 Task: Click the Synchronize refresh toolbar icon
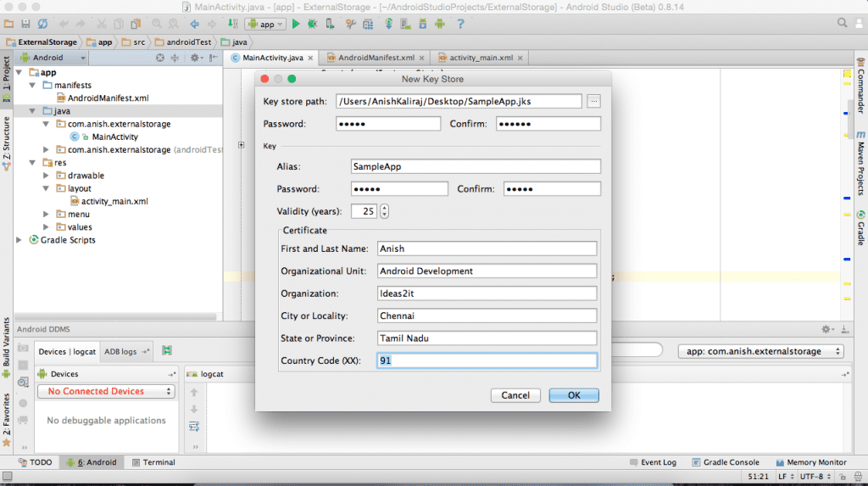tap(42, 24)
